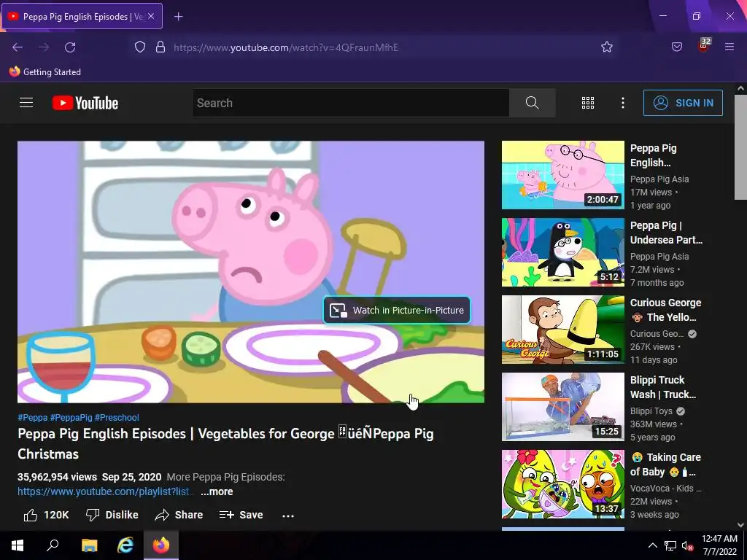
Task: Open the YouTube apps grid icon
Action: pos(588,103)
